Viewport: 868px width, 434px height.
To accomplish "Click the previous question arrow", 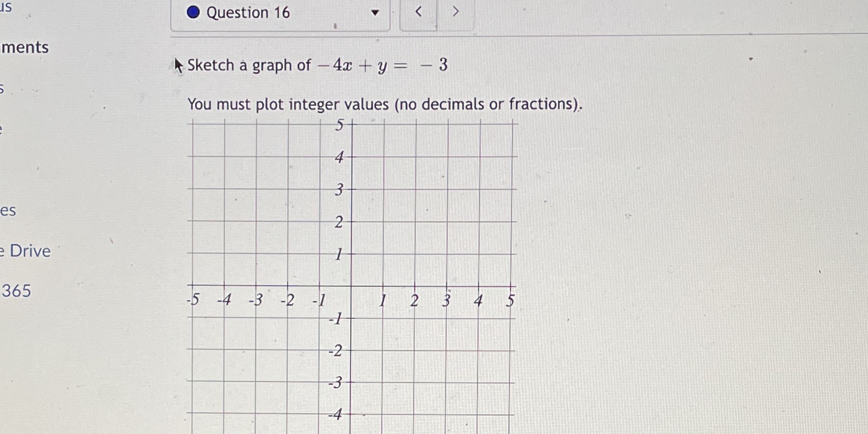I will coord(418,11).
